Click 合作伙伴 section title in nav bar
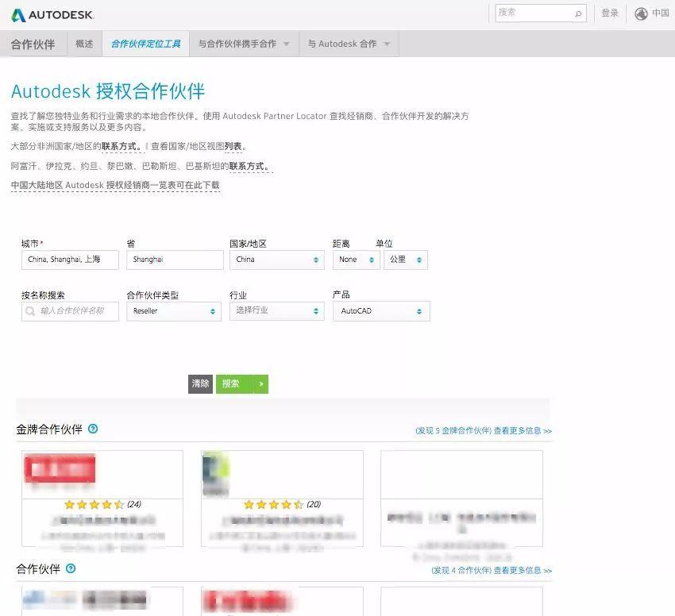Screen dimensions: 675x616 (x=33, y=44)
